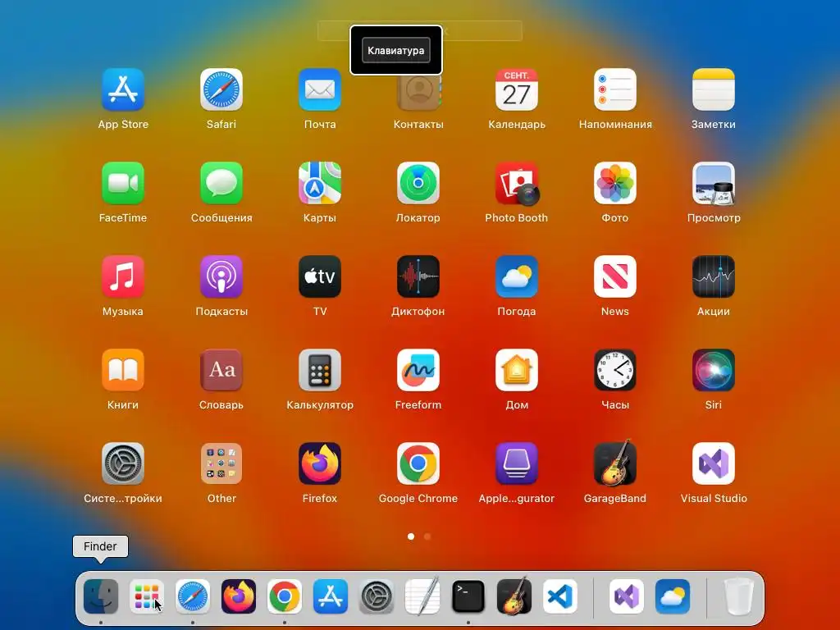Open the App Store from the Dock

pos(331,596)
